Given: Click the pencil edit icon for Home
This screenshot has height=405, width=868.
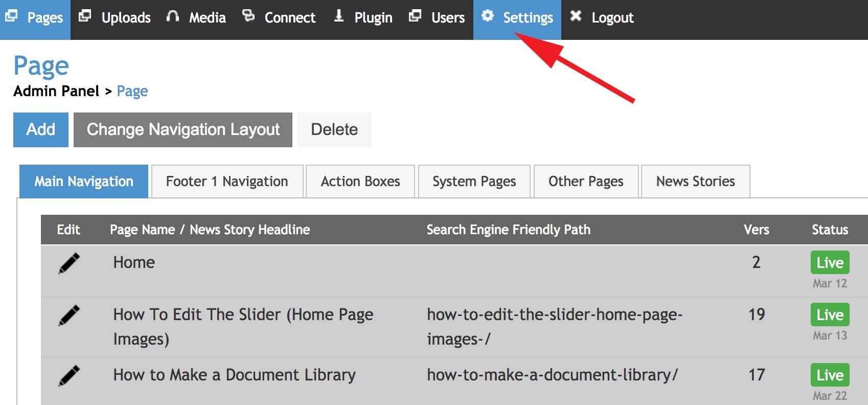Looking at the screenshot, I should coord(69,263).
